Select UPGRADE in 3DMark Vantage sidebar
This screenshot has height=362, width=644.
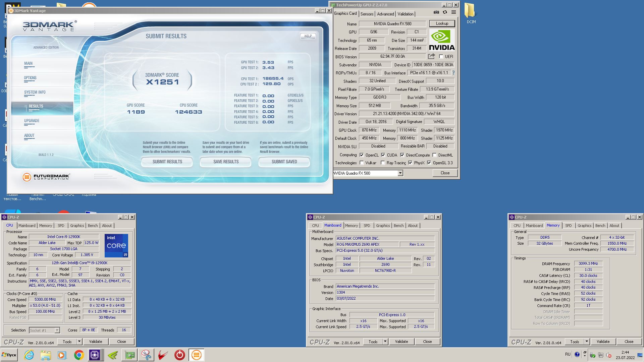(x=32, y=121)
